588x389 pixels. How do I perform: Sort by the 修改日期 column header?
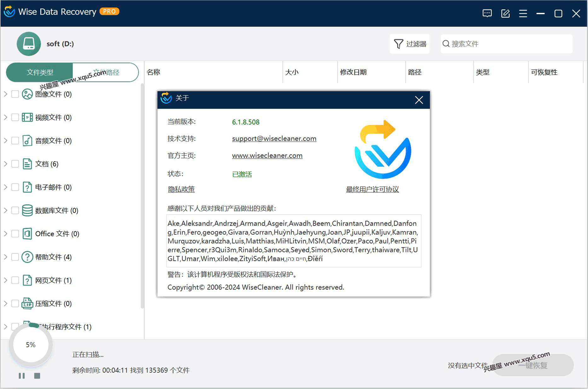(372, 72)
